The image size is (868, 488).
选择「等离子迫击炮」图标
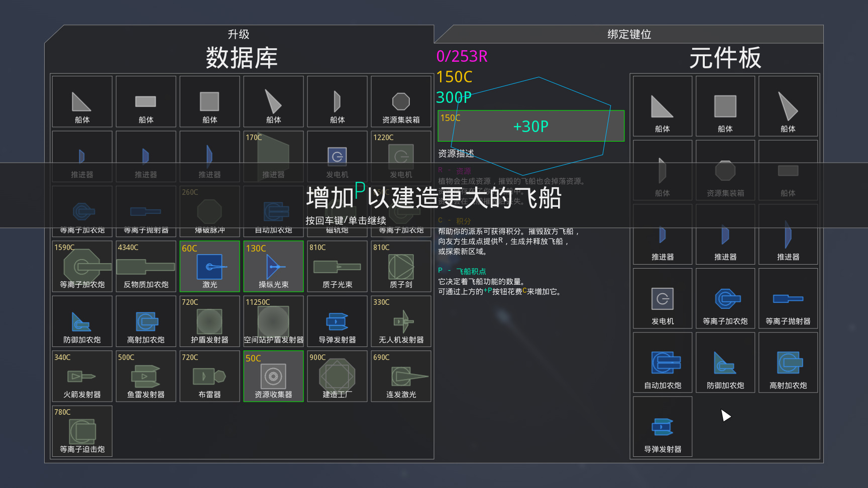coord(81,430)
